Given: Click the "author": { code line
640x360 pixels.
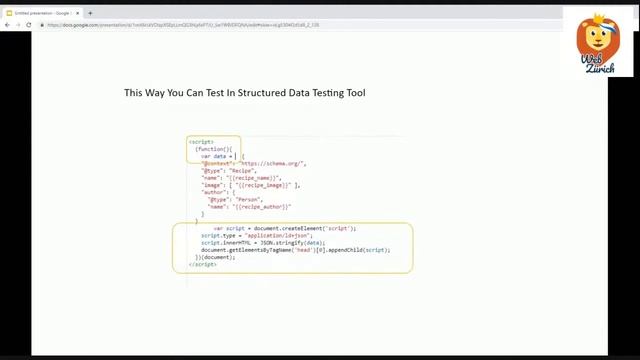Looking at the screenshot, I should coord(218,192).
